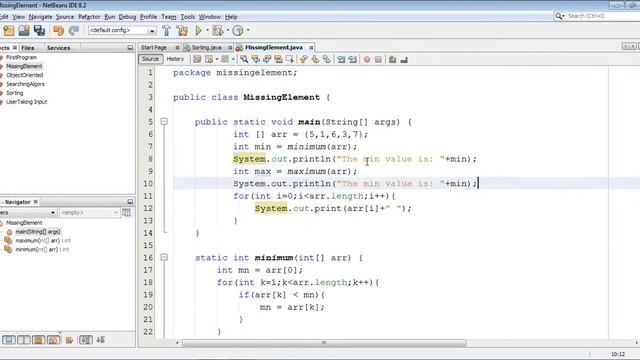The image size is (640, 360).
Task: Click the Uncomment icon at editor toolbar end
Action: 404,60
